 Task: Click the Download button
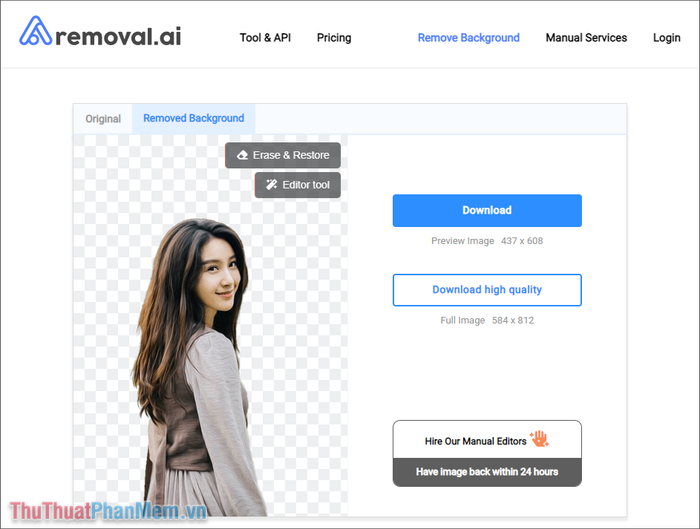[x=487, y=210]
